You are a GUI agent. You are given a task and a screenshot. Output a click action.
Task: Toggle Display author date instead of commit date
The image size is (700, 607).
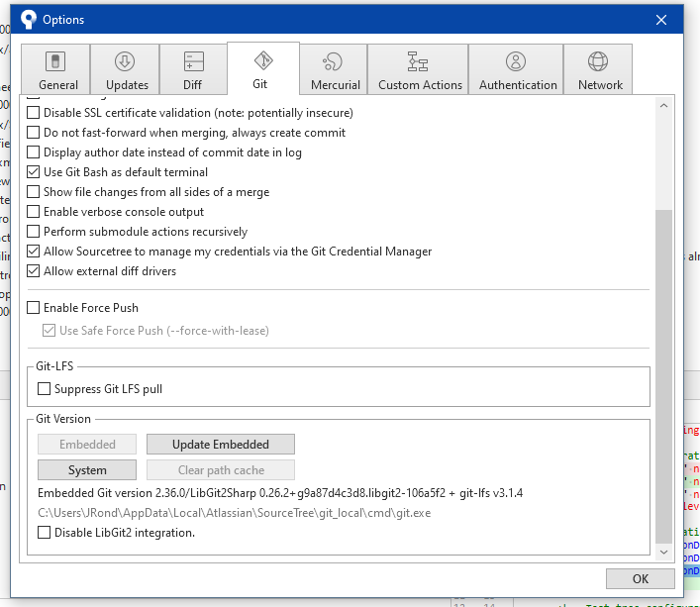(33, 152)
